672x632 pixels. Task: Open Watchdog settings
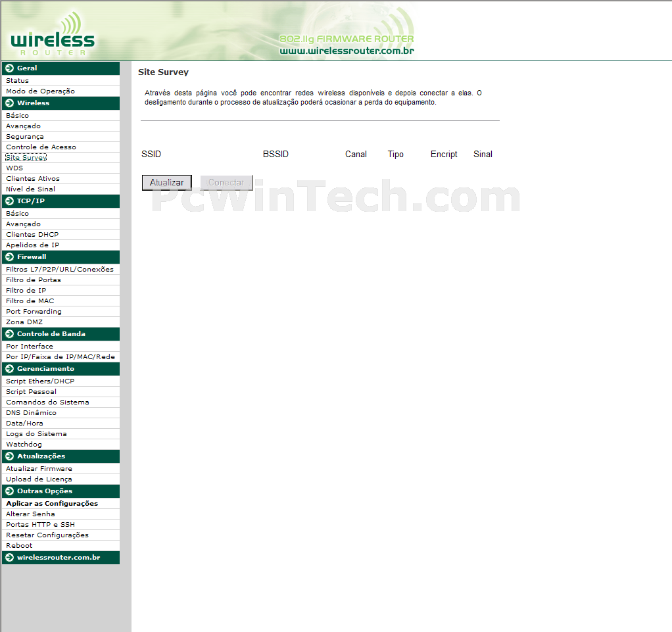(24, 445)
